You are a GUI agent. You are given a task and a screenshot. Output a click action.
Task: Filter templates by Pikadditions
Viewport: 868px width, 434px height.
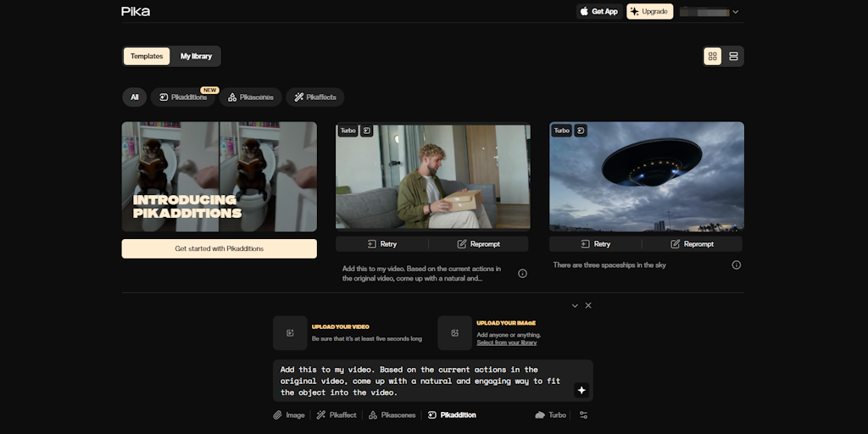pos(183,97)
